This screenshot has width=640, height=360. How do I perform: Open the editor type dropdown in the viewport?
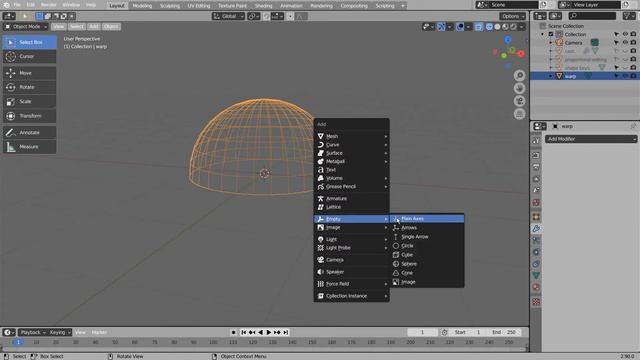coord(9,16)
